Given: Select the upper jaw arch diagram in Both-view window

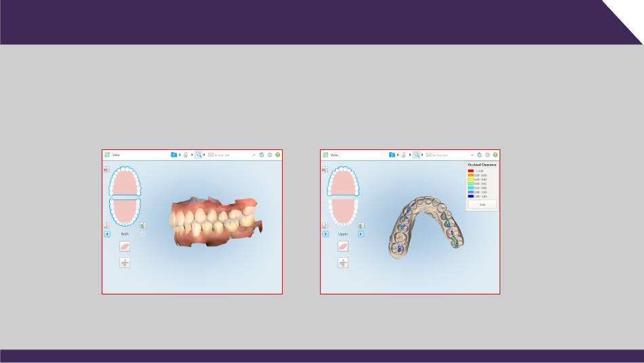Looking at the screenshot, I should pyautogui.click(x=125, y=181).
